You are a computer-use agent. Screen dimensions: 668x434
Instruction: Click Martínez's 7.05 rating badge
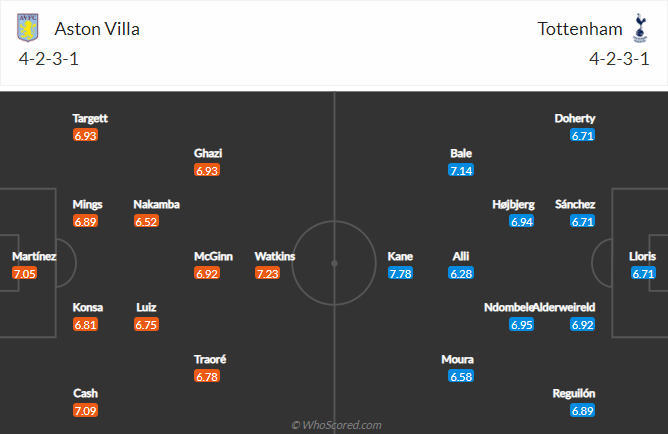click(24, 273)
